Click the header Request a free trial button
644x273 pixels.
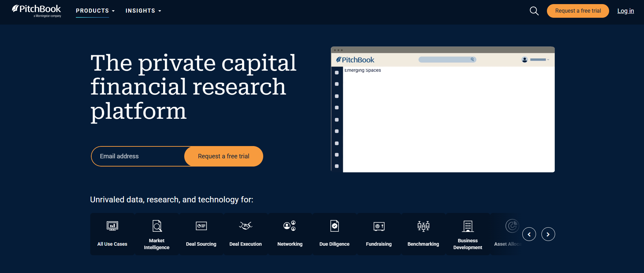coord(578,11)
